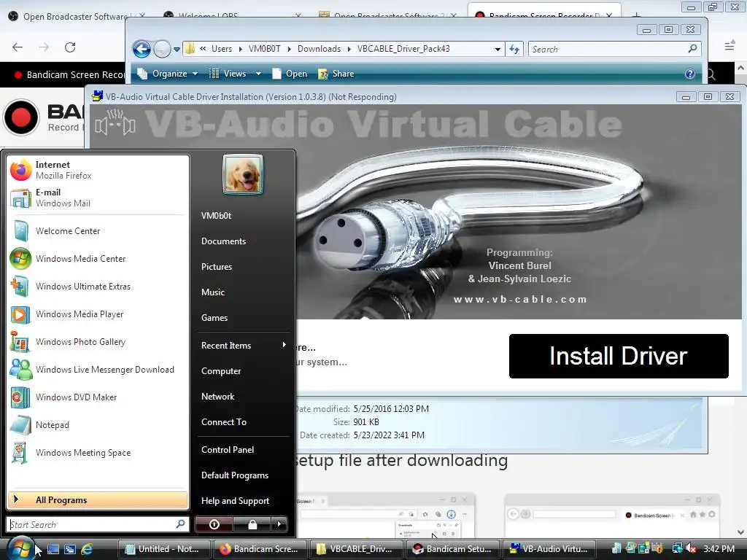Click Share in Explorer toolbar
Screen dimensions: 747x560
[336, 74]
